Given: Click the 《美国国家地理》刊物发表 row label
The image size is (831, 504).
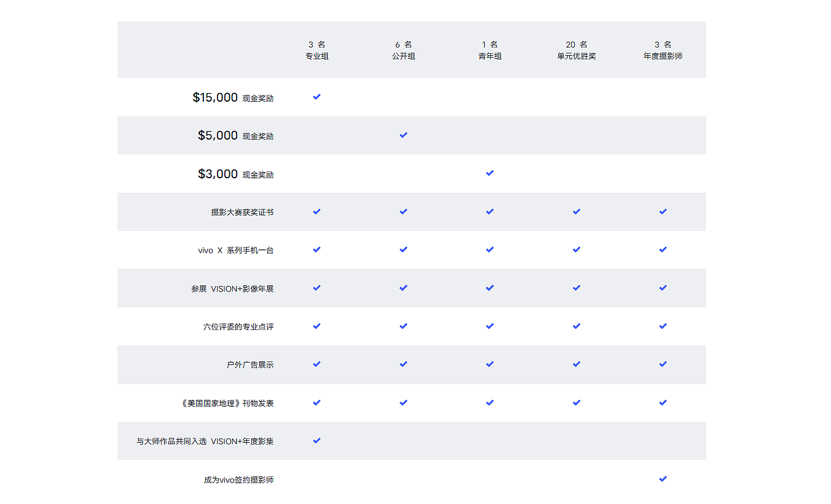Looking at the screenshot, I should click(x=227, y=403).
